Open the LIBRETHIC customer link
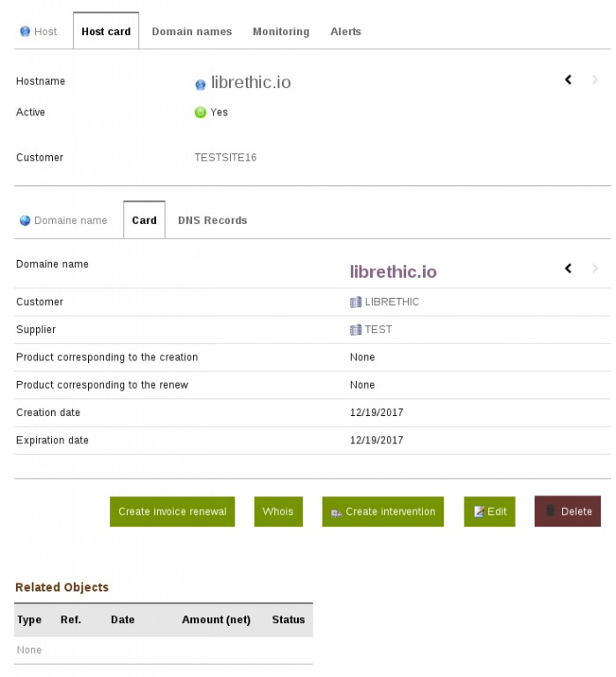Viewport: 616px width, 677px height. point(391,302)
